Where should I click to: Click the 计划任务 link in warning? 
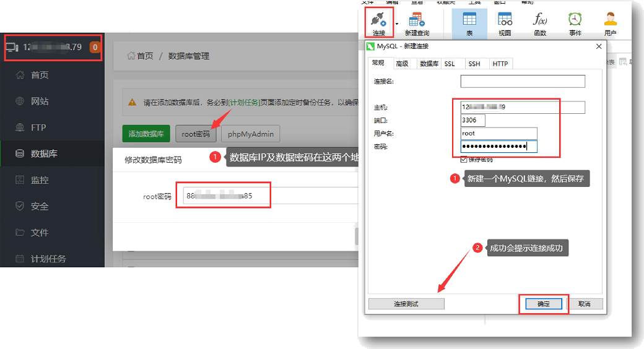[x=244, y=102]
